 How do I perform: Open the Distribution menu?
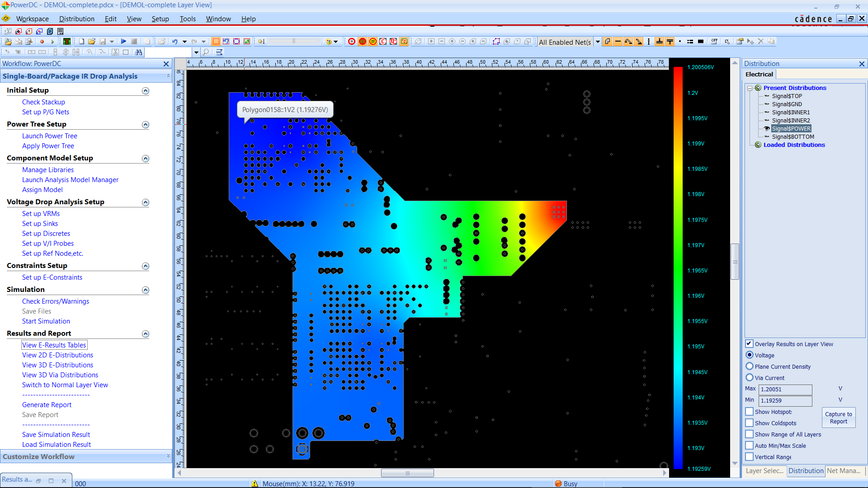(x=76, y=19)
